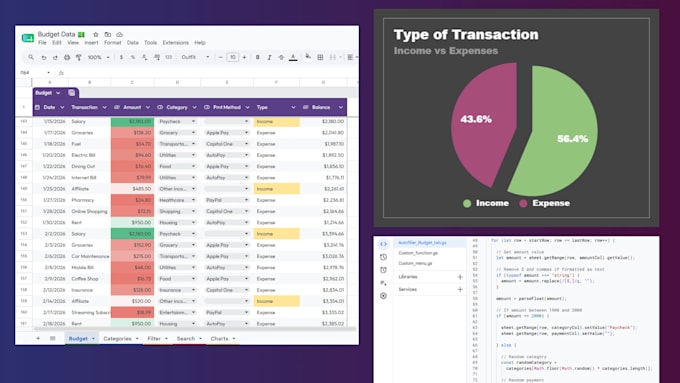
Task: Click the cell name box
Action: pyautogui.click(x=35, y=72)
